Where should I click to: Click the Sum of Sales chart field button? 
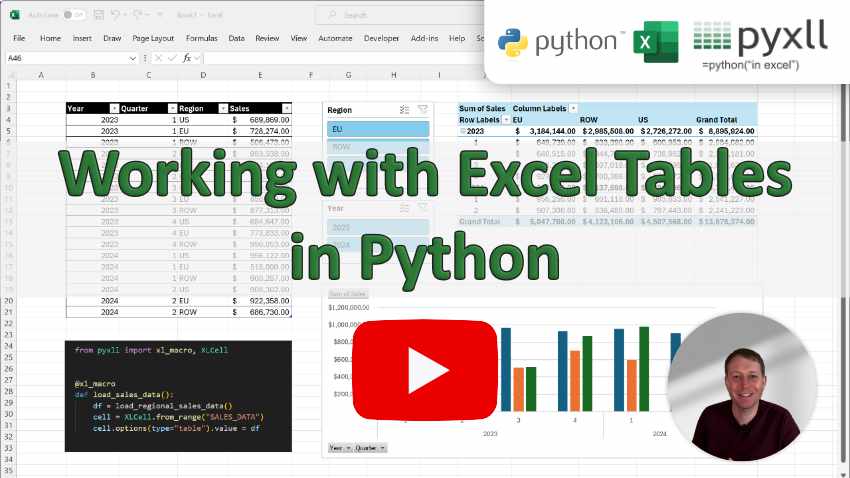(x=347, y=294)
